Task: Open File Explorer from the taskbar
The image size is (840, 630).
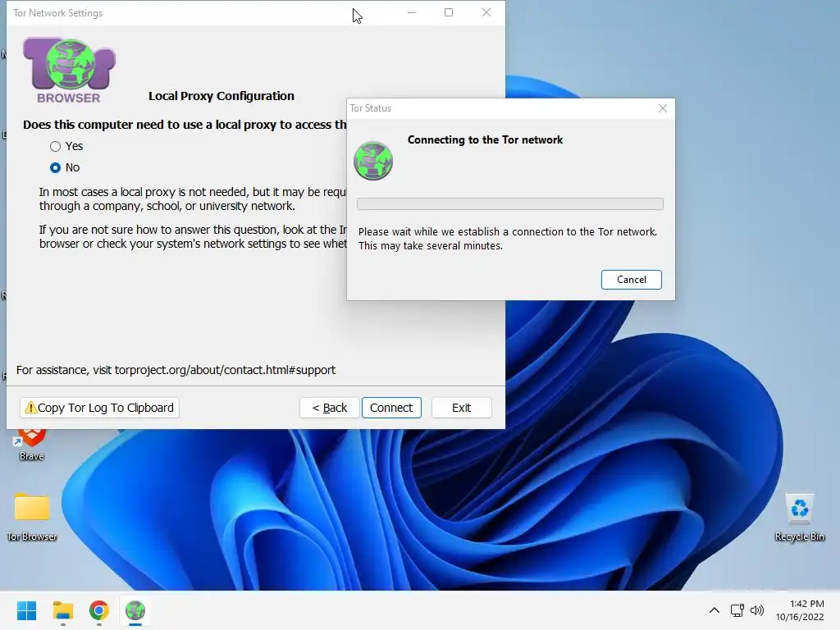Action: 62,610
